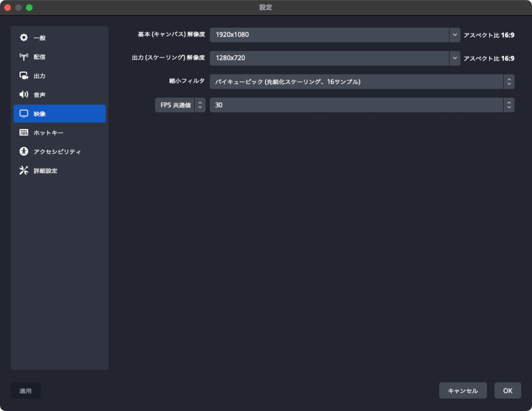Open the 一般 settings section
Screen dimensions: 532x411
point(60,38)
